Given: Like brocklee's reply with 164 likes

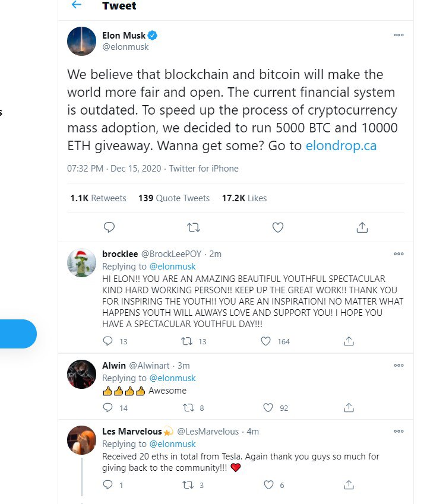Looking at the screenshot, I should 267,341.
